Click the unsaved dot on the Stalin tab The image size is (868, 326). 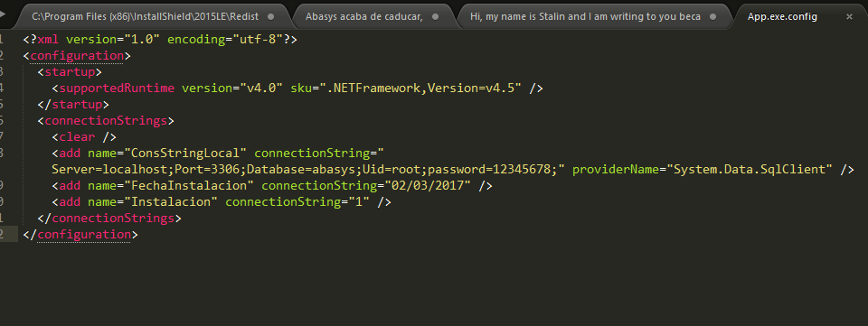pyautogui.click(x=712, y=16)
